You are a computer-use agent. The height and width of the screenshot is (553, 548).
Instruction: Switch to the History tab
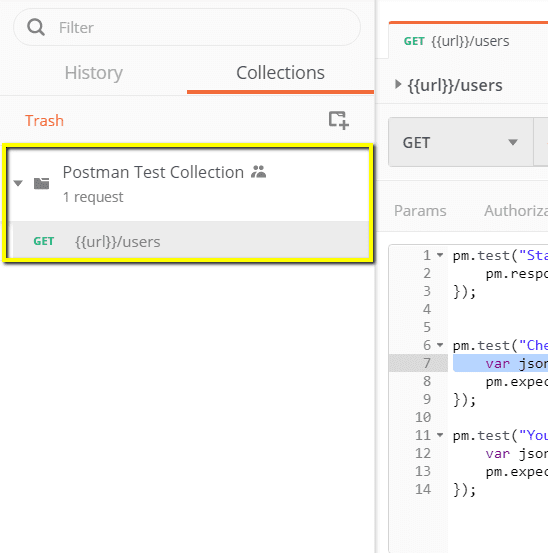(93, 73)
